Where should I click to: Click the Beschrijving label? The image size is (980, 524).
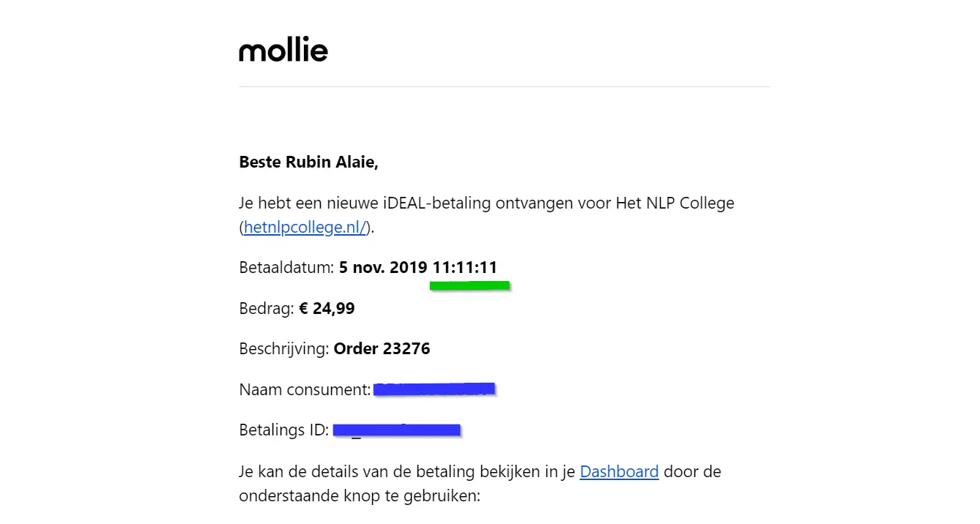coord(284,349)
